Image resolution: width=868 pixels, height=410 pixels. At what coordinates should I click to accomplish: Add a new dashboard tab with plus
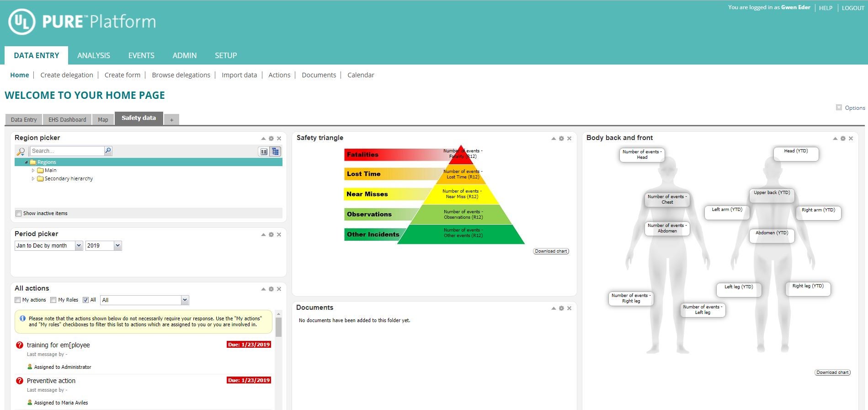tap(172, 120)
